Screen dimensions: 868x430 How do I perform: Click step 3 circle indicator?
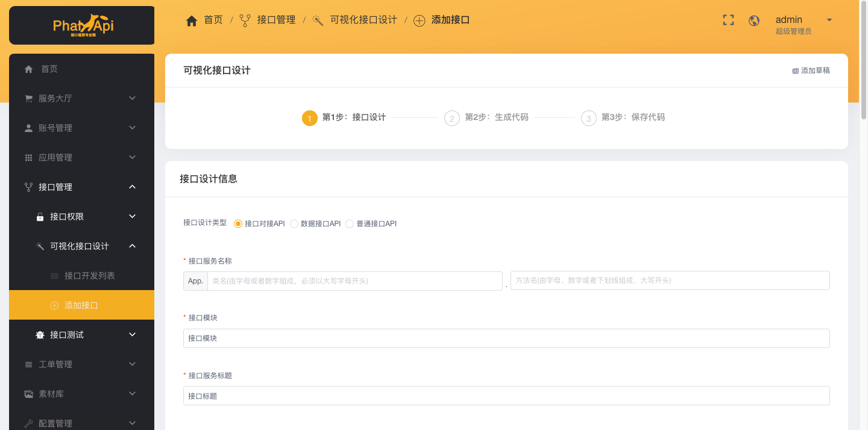pos(588,118)
